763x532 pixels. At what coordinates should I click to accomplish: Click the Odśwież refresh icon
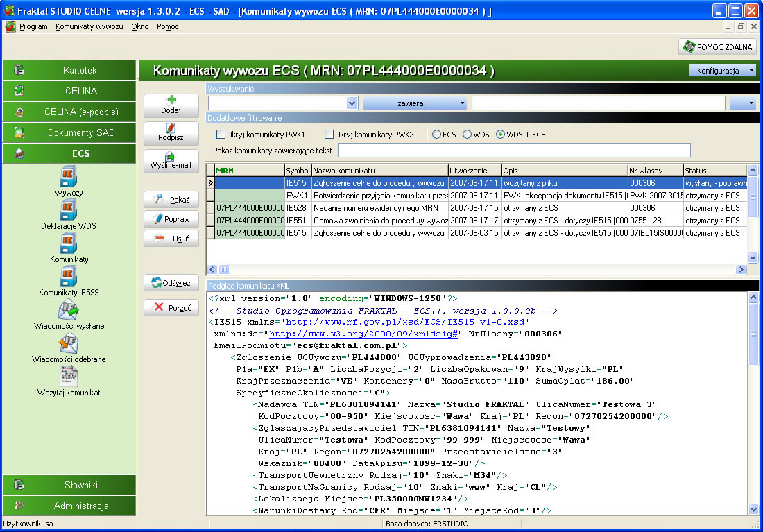156,283
